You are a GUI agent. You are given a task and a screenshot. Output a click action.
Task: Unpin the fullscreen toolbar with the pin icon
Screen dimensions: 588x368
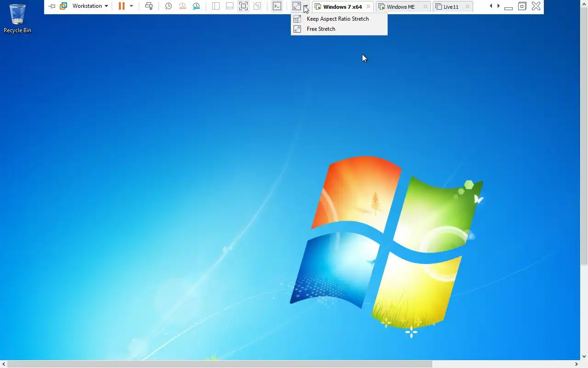(52, 6)
